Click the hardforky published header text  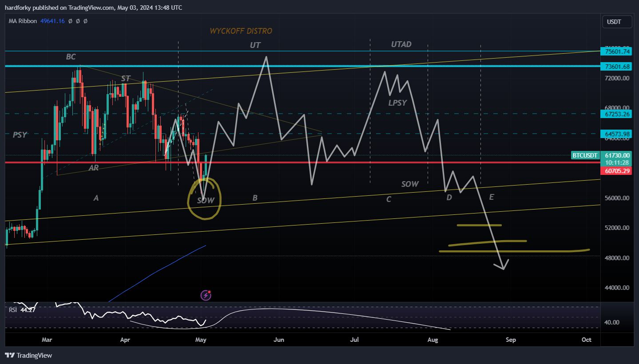pos(93,8)
